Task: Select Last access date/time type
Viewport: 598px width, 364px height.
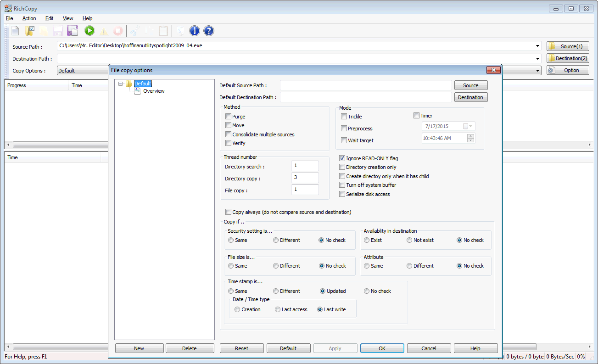Action: (x=278, y=309)
